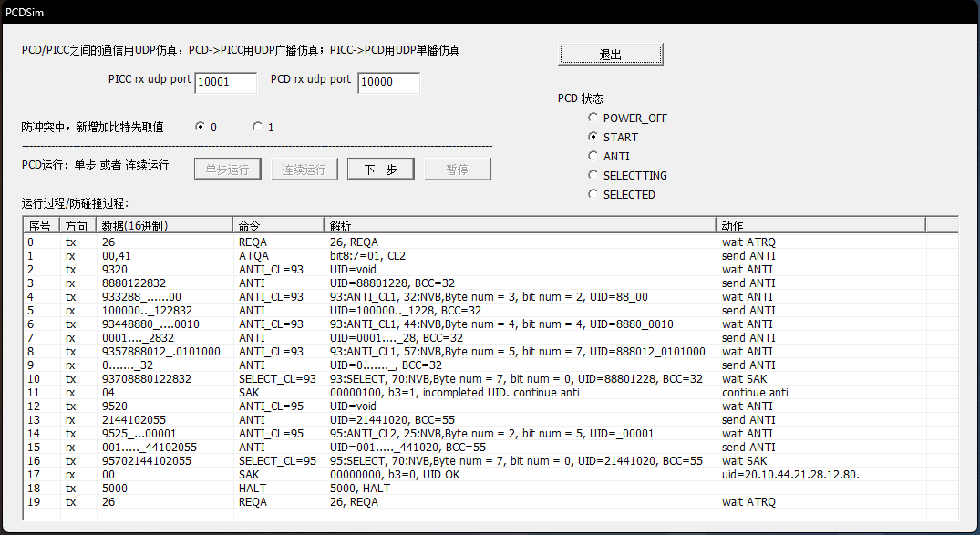The height and width of the screenshot is (535, 980).
Task: Click the 数据(16进制) column header
Action: 164,225
